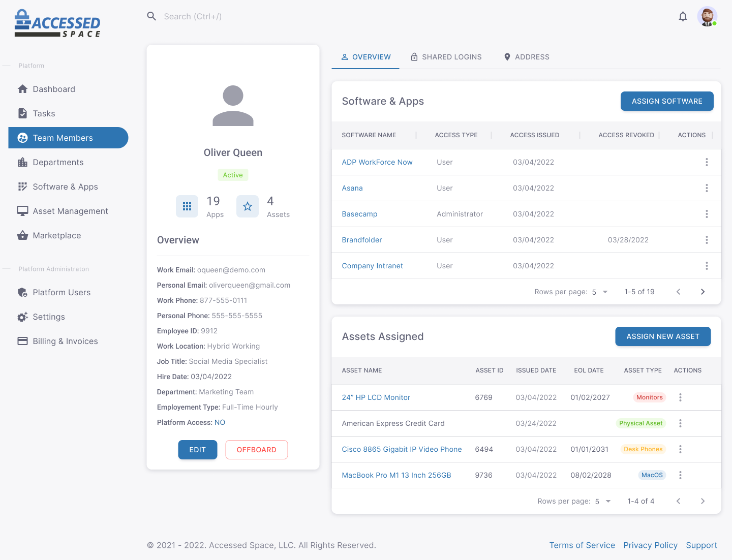This screenshot has height=560, width=732.
Task: Click the Dashboard home icon
Action: [x=22, y=89]
